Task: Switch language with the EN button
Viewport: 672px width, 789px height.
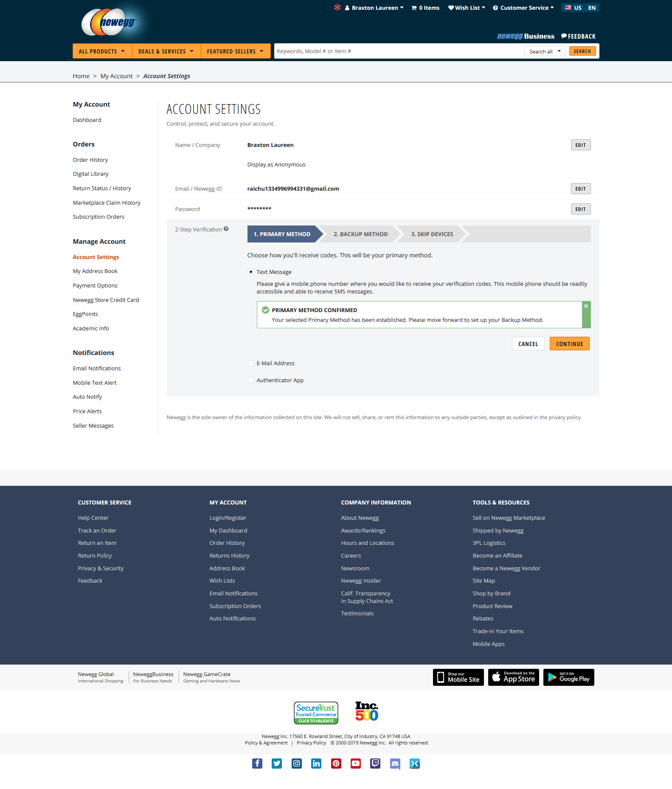Action: tap(592, 8)
